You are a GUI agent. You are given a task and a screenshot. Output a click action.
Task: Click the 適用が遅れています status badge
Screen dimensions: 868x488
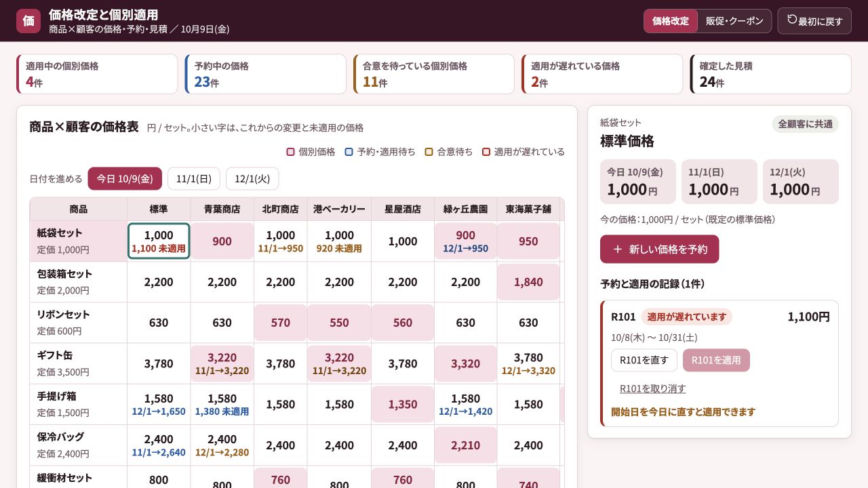[x=686, y=317]
